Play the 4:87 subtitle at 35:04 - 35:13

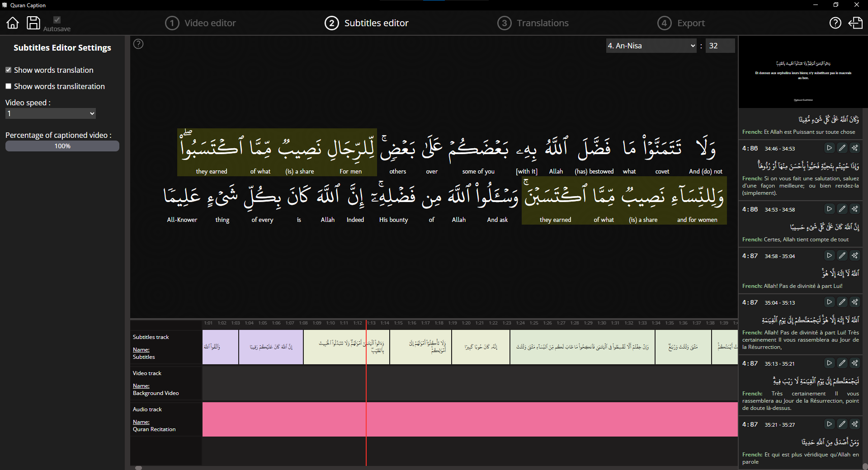pos(829,302)
